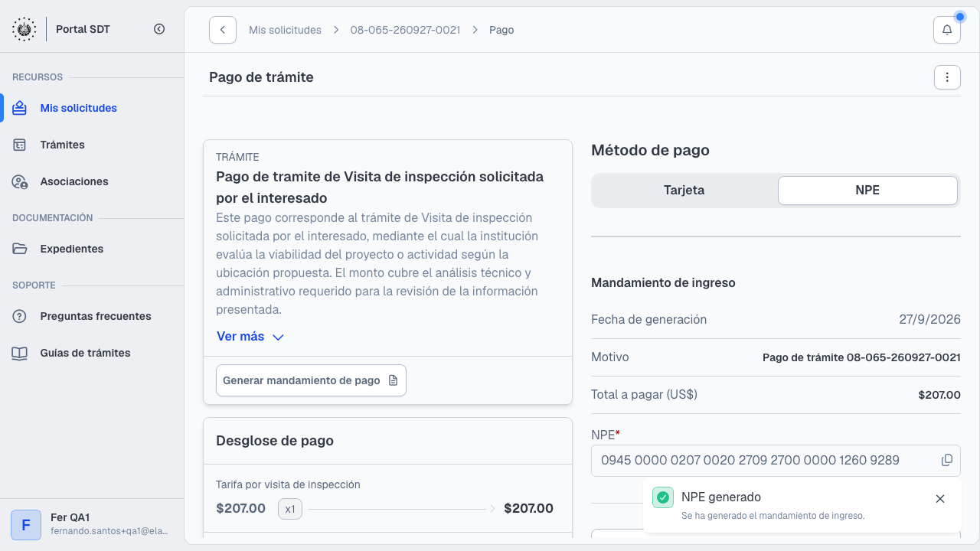Click the Preguntas frecuentes question icon

[20, 316]
